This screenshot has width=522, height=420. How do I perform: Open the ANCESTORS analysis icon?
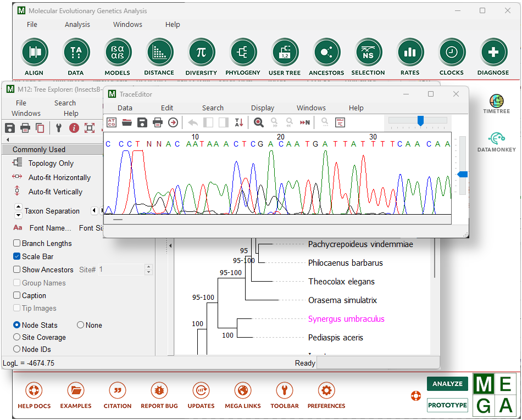point(326,52)
